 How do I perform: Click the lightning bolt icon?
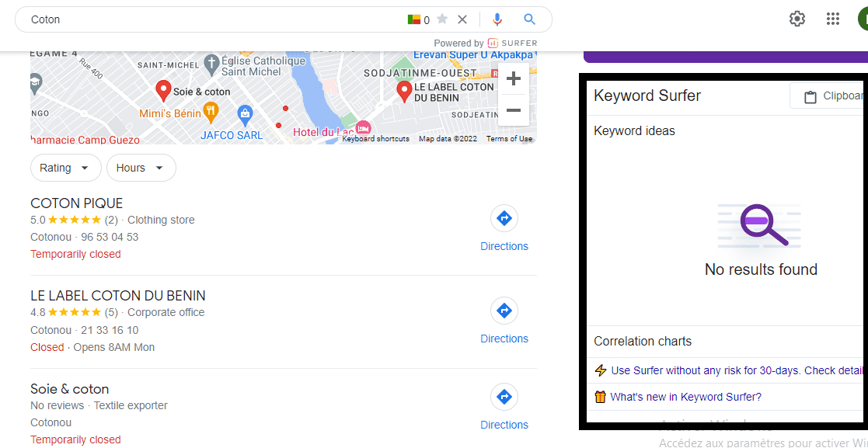[x=601, y=370]
